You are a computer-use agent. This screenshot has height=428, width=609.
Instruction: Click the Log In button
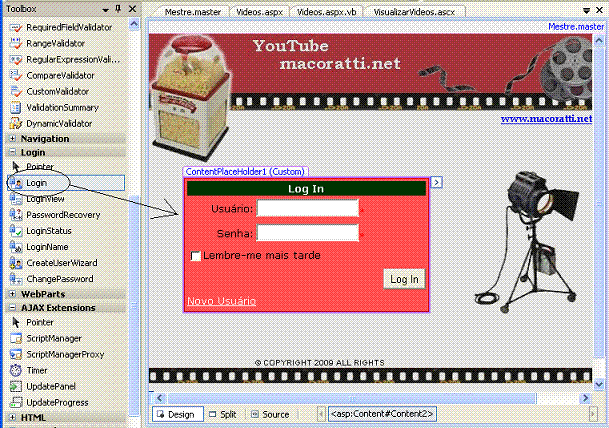point(404,279)
